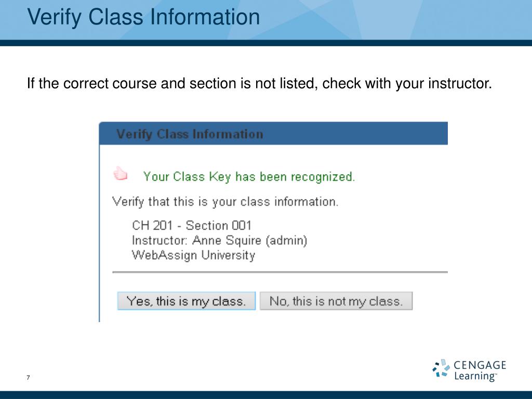Click the 'CH 201 - Section 001' course line
Viewport: 532px width, 399px height.
click(192, 225)
